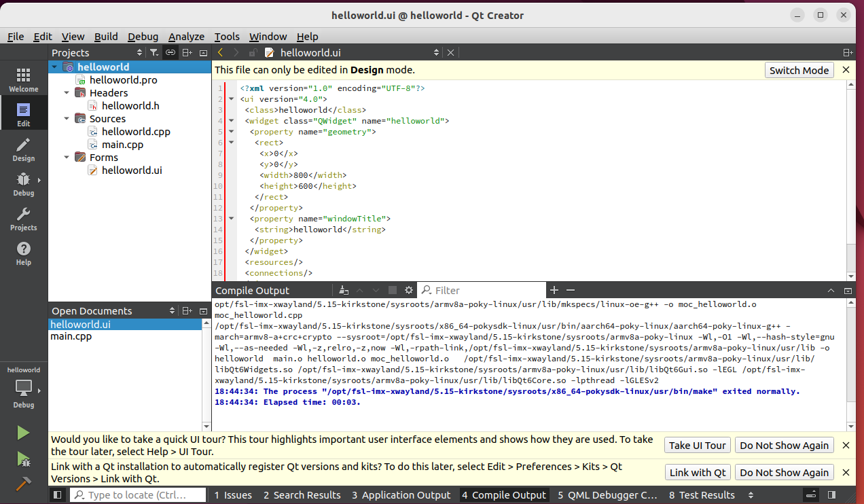The image size is (864, 504).
Task: Switch to the Application Output tab
Action: 401,495
